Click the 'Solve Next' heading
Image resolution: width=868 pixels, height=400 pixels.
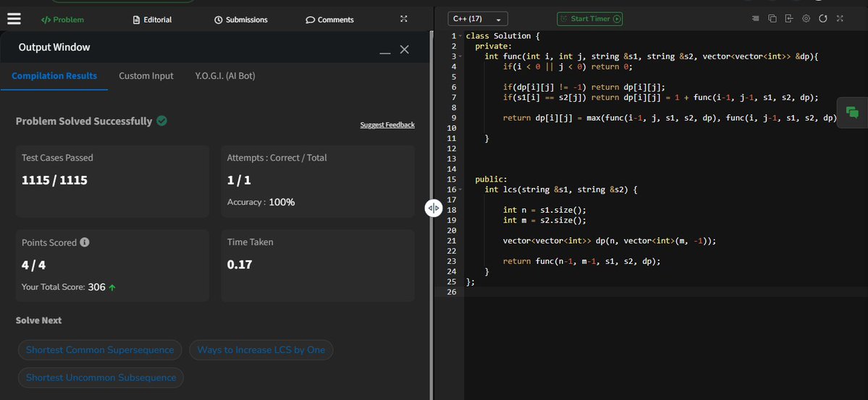39,320
